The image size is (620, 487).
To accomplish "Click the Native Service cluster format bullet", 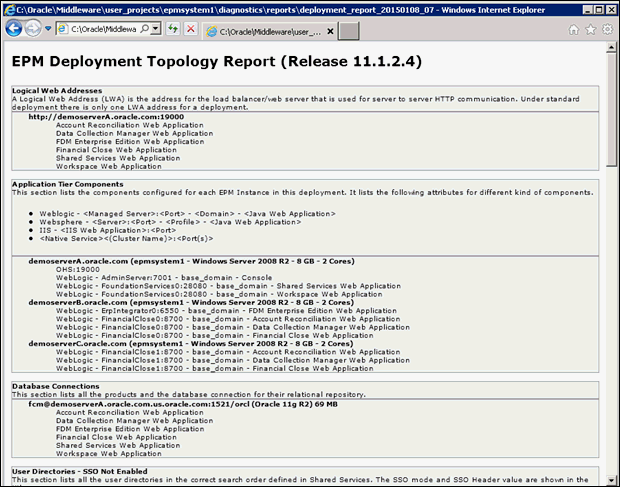I will (x=126, y=239).
